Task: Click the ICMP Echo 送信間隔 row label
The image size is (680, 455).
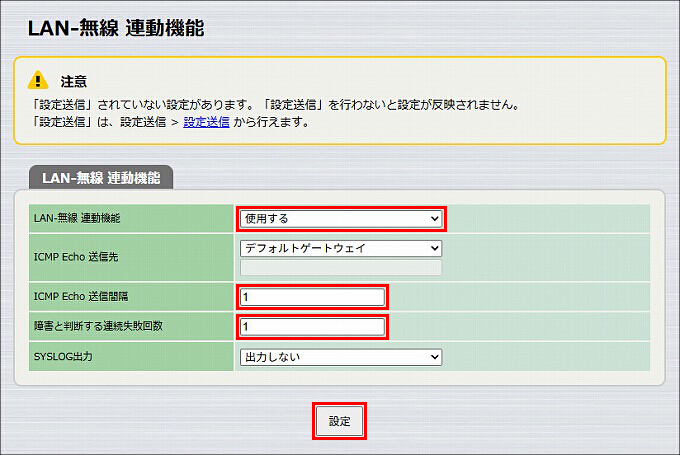Action: 81,297
